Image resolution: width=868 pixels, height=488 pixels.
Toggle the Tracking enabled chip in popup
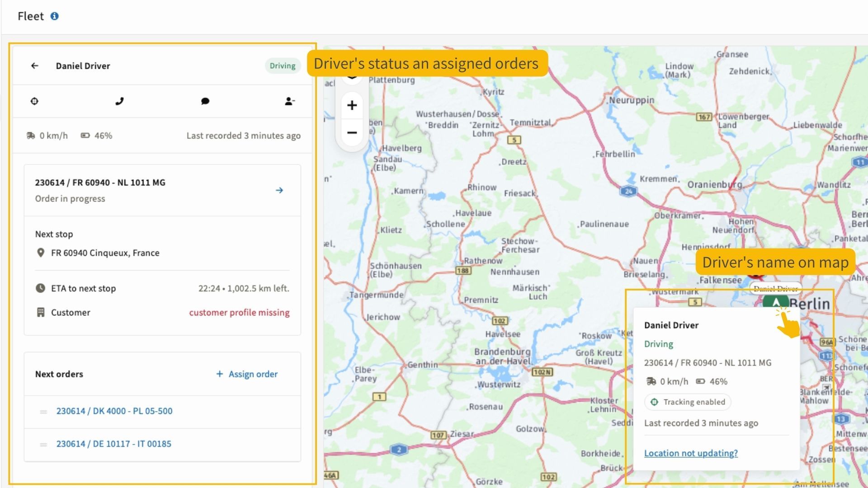pos(688,402)
